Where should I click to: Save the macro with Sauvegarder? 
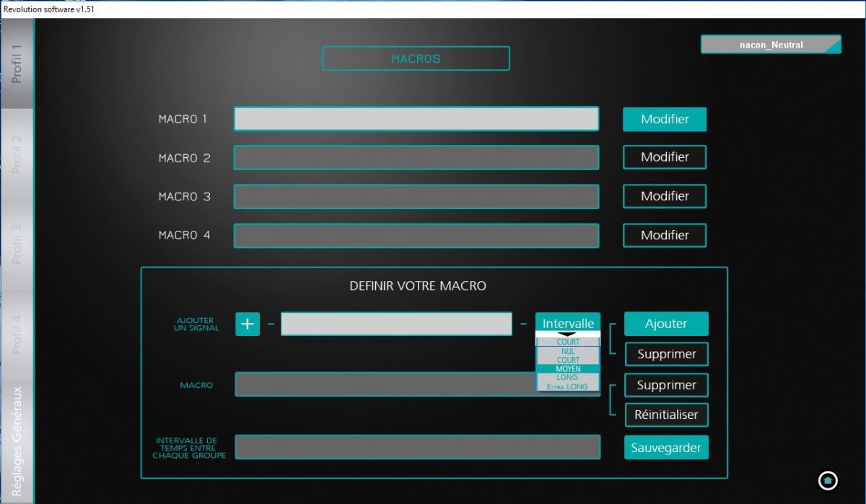[666, 448]
